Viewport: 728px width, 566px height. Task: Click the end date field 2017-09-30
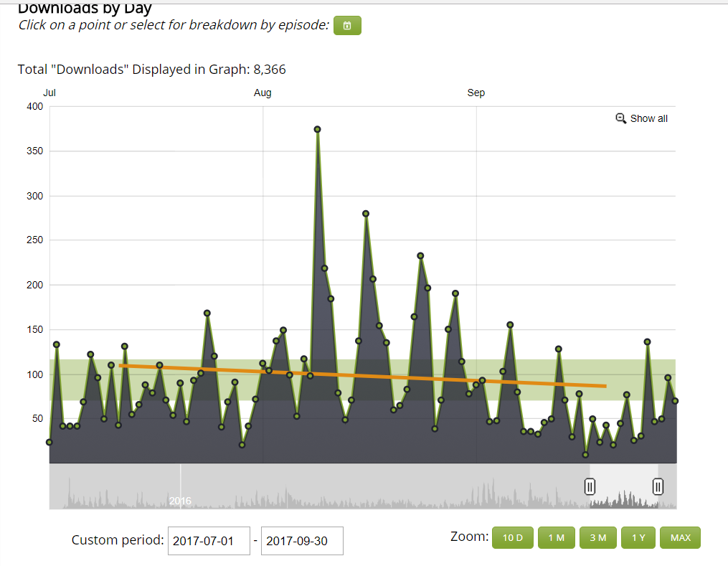point(302,541)
